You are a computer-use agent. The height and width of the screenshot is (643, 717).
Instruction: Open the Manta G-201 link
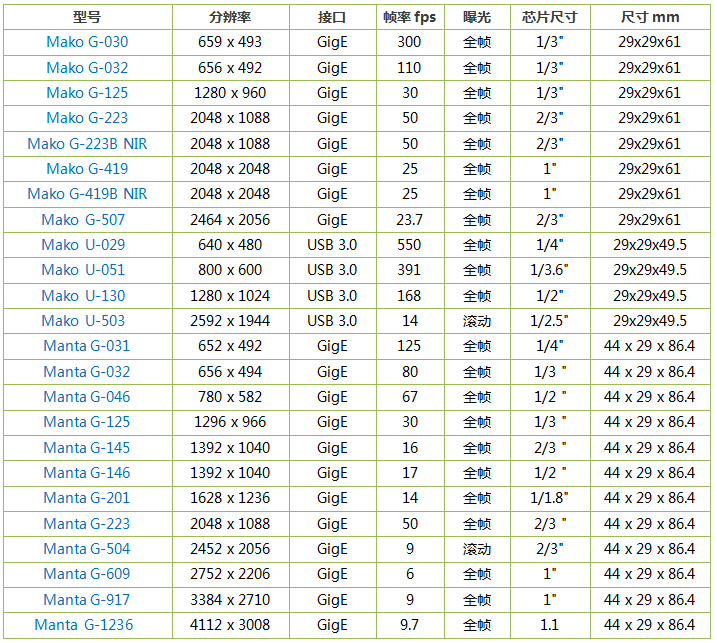pyautogui.click(x=87, y=498)
